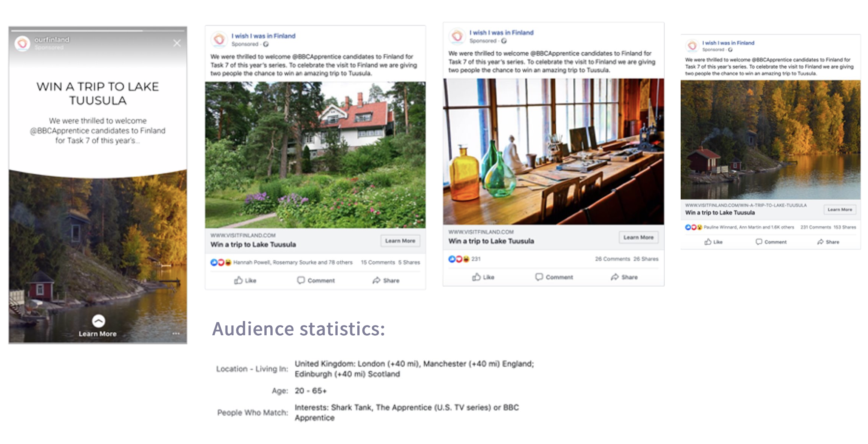The image size is (868, 444).
Task: View reactions from Hannah Powell and 78 others
Action: pos(293,262)
